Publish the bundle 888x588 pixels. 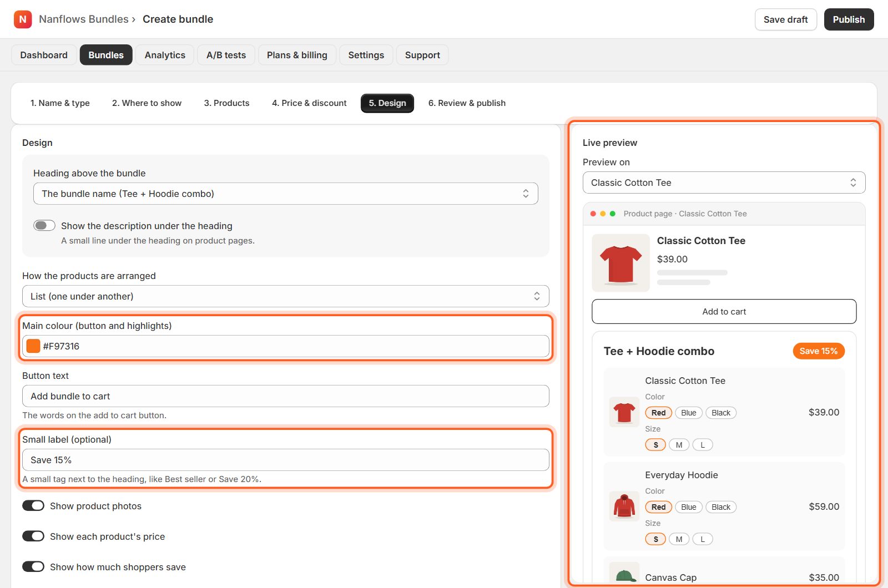(x=849, y=19)
